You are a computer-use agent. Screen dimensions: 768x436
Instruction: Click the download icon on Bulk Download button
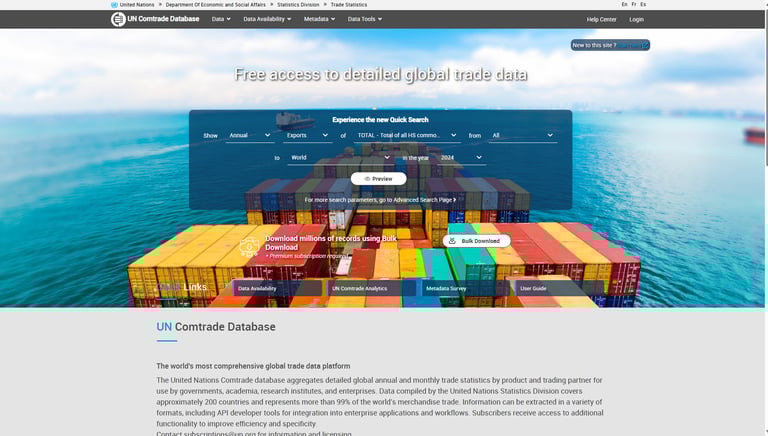(x=452, y=241)
